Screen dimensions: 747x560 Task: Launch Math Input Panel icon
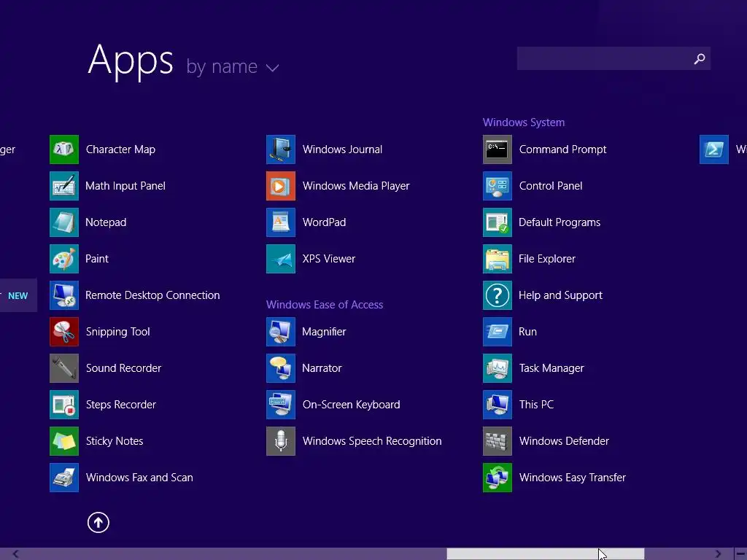(64, 186)
